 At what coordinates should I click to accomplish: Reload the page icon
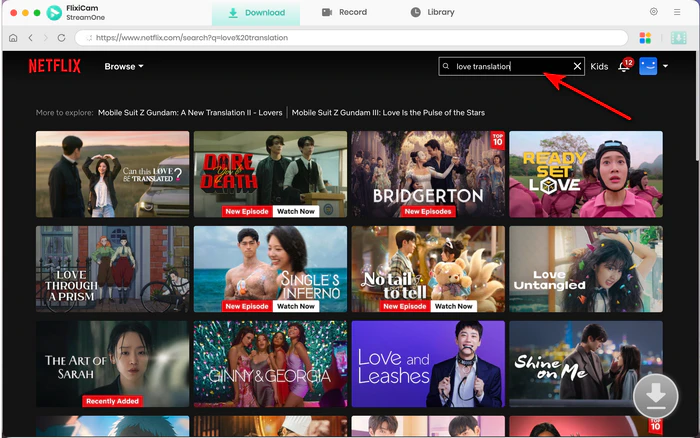click(x=62, y=38)
